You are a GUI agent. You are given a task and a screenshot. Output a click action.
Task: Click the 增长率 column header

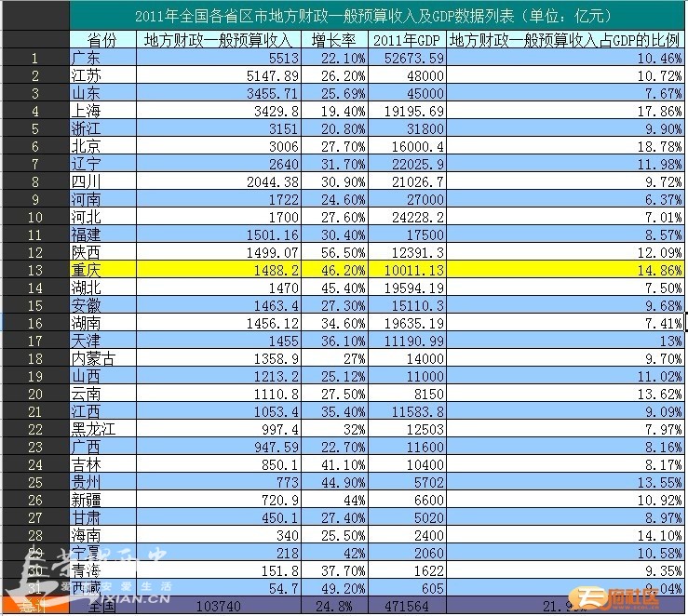[334, 41]
